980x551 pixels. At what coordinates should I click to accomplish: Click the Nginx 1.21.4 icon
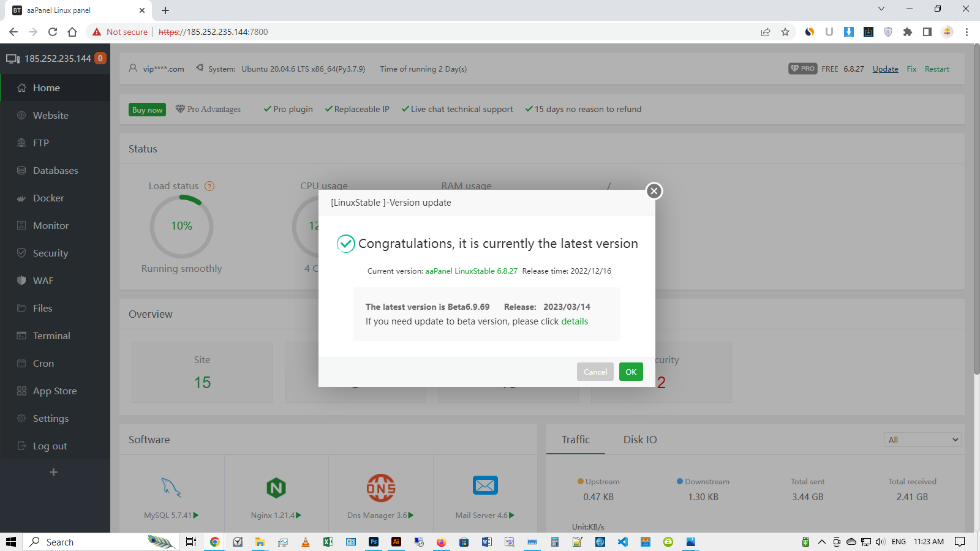276,487
